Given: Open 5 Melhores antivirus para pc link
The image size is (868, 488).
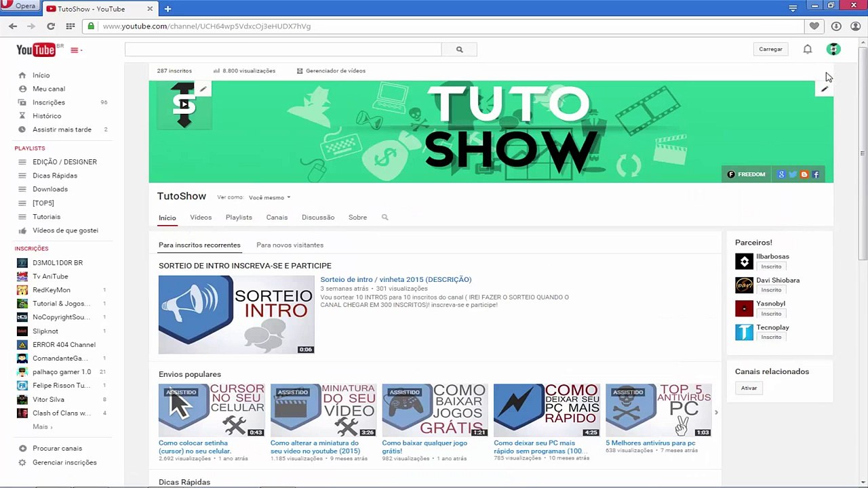Looking at the screenshot, I should [x=650, y=443].
